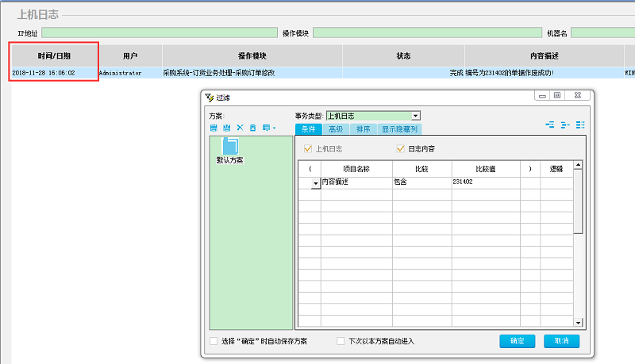The height and width of the screenshot is (364, 635).
Task: Delete scheme using the X icon
Action: click(x=240, y=128)
